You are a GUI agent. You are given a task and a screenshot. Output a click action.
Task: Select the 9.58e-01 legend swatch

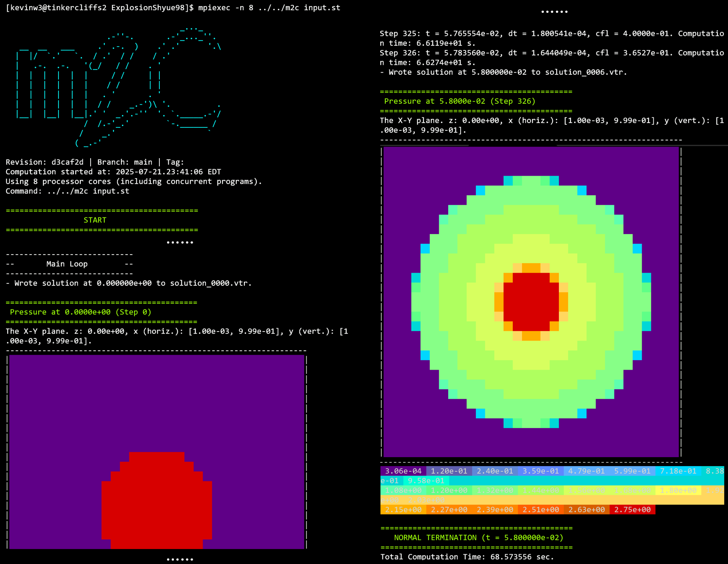[426, 481]
